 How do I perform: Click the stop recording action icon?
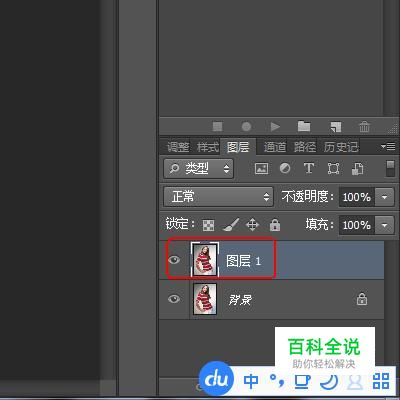(217, 127)
